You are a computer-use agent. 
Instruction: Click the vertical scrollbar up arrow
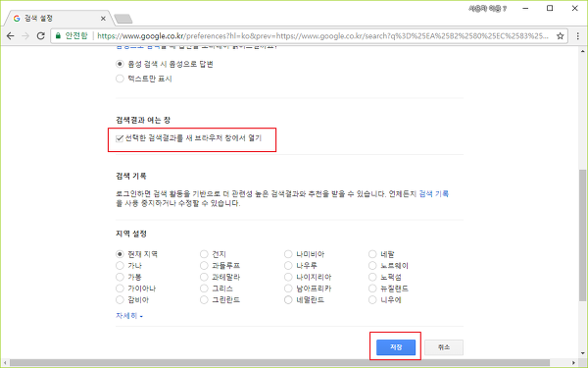pyautogui.click(x=583, y=51)
